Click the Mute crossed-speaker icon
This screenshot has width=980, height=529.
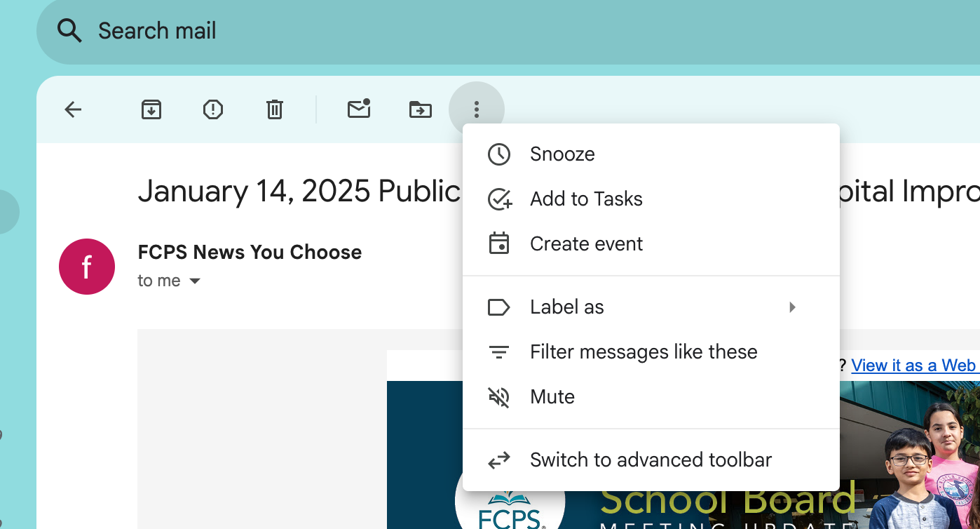(499, 397)
